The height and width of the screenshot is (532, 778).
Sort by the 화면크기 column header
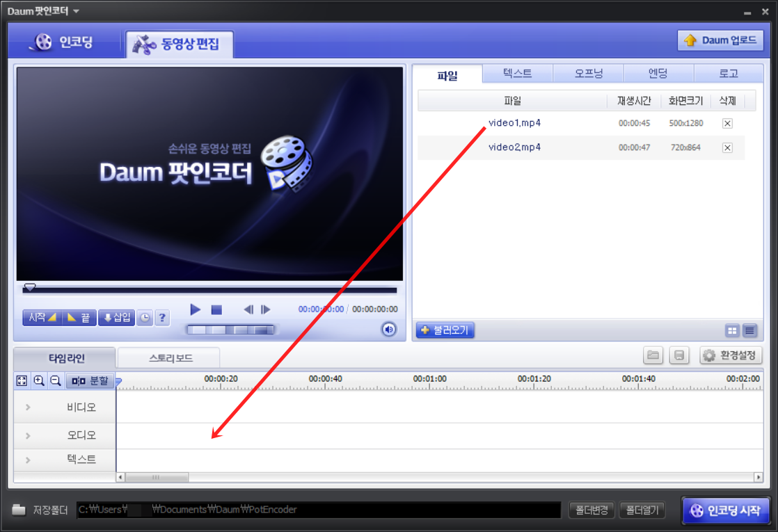(x=685, y=101)
